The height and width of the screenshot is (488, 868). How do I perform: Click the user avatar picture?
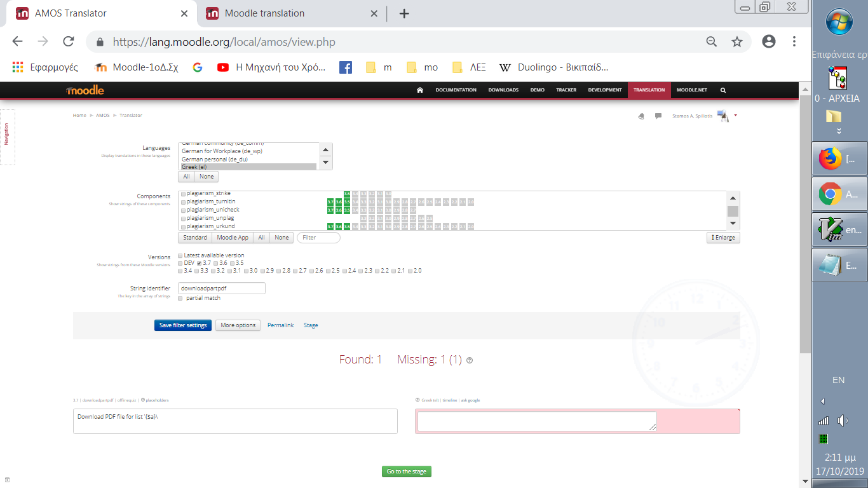click(x=723, y=116)
